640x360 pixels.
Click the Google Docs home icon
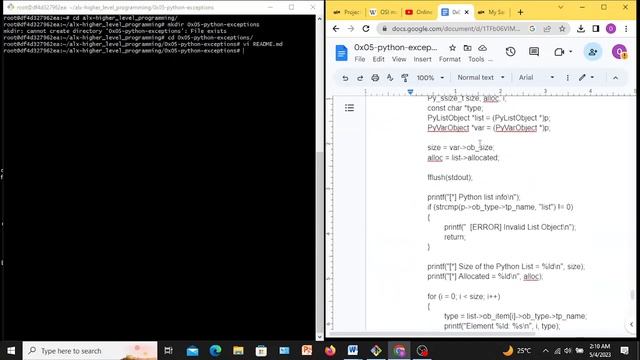(x=341, y=53)
